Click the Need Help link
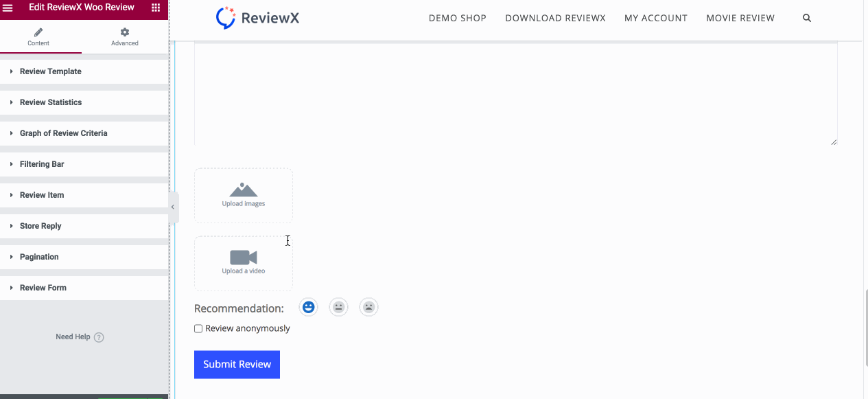Image resolution: width=868 pixels, height=399 pixels. coord(74,337)
